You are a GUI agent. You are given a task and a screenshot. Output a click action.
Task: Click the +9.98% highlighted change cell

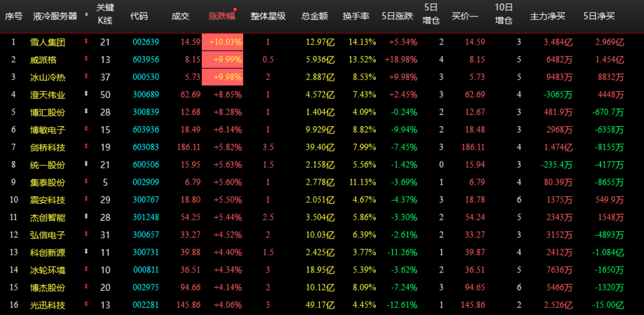pyautogui.click(x=223, y=77)
